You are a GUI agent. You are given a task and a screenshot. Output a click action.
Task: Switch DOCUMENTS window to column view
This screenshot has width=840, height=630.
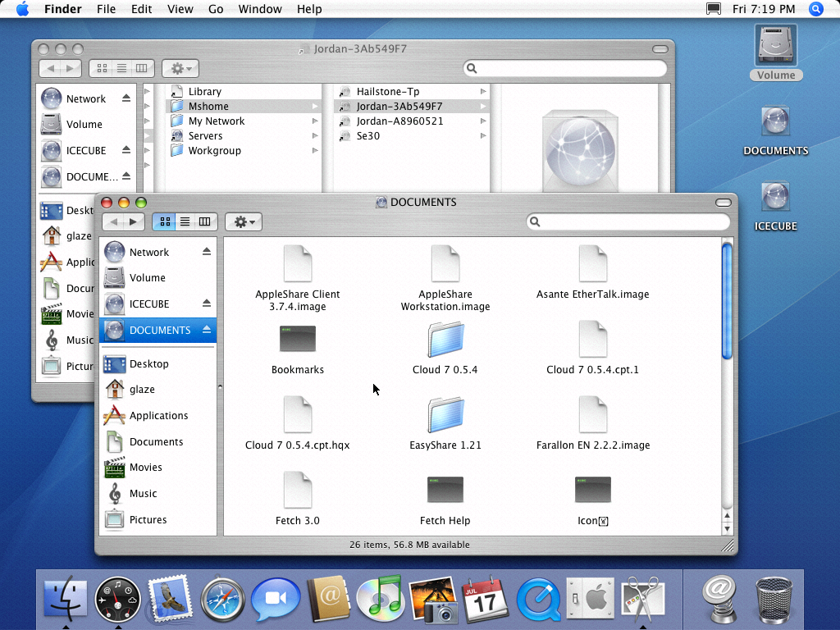click(x=204, y=221)
